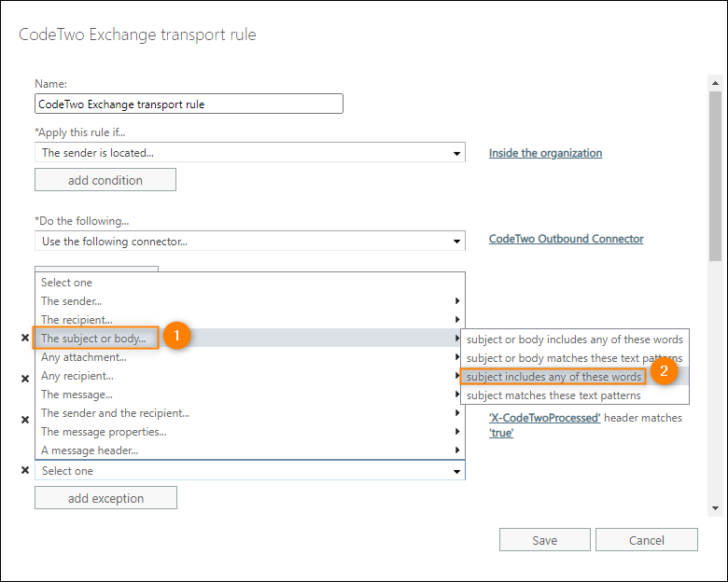Choose 'The subject or body...' menu entry

click(250, 338)
